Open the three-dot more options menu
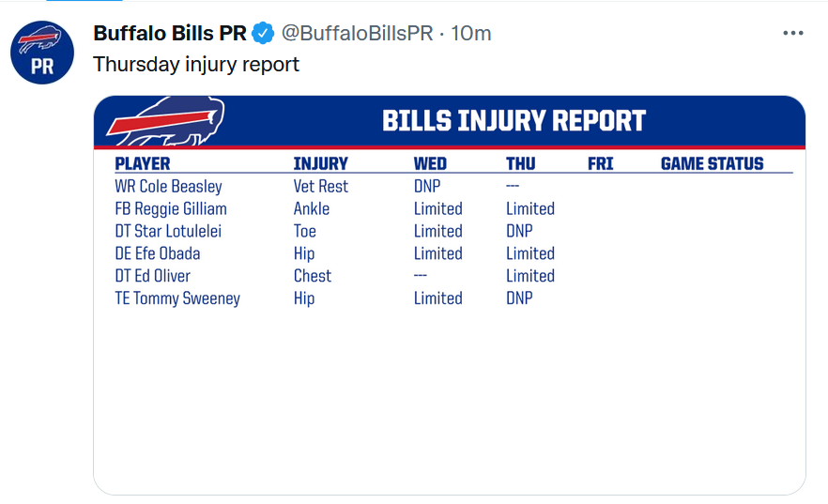828x504 pixels. 793,33
